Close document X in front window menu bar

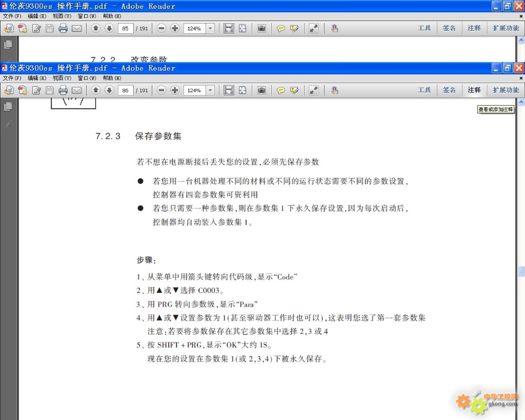pos(521,78)
